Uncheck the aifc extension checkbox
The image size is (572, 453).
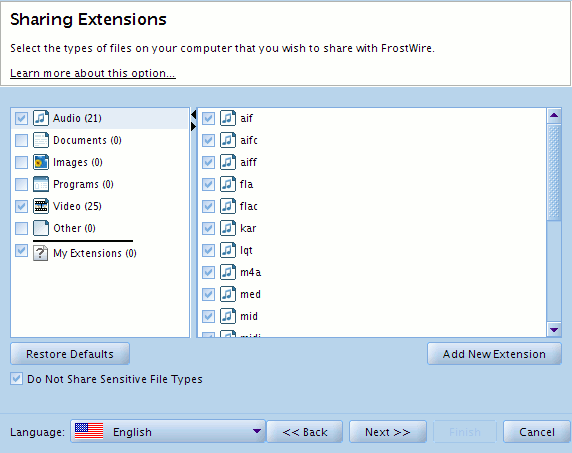208,140
